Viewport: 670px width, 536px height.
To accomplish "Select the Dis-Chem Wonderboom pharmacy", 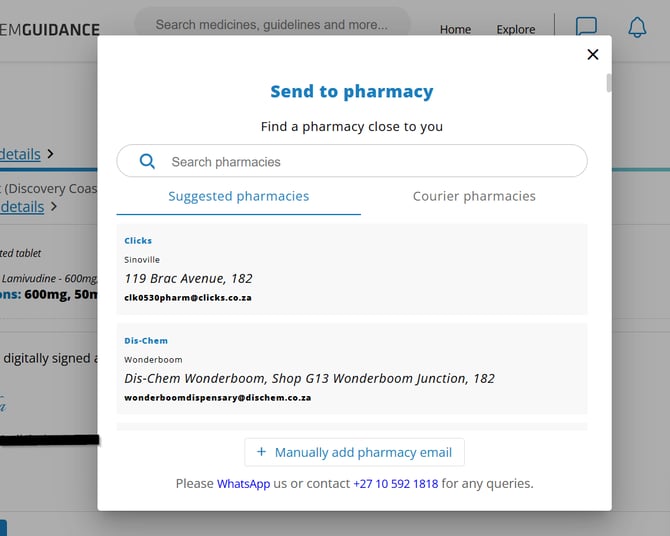I will pyautogui.click(x=351, y=369).
